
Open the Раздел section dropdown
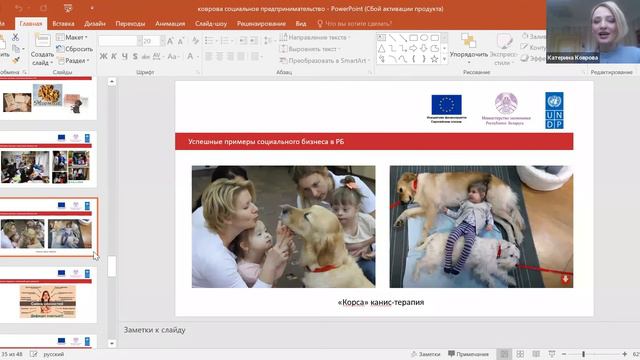click(73, 60)
